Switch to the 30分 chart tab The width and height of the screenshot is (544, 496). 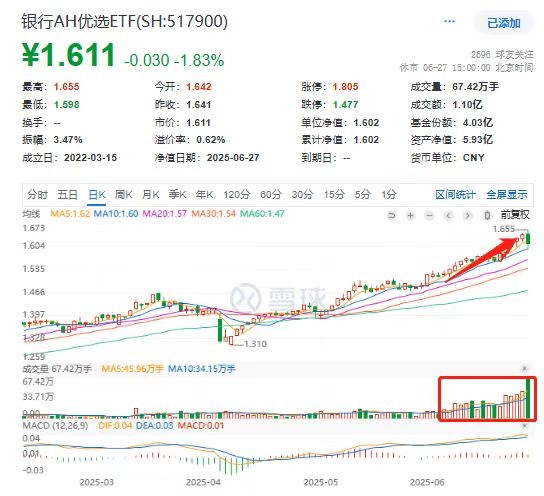pos(302,195)
